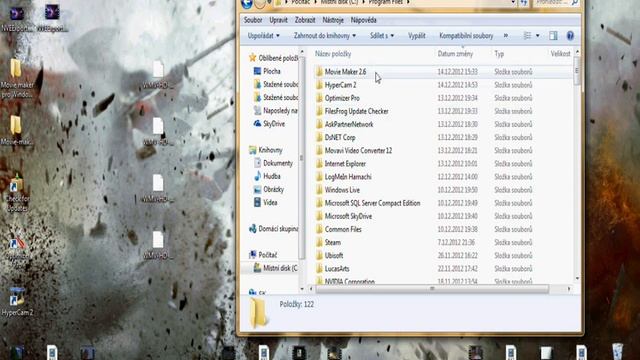This screenshot has height=360, width=640.
Task: Select Knihovny in navigation pane
Action: coord(265,150)
